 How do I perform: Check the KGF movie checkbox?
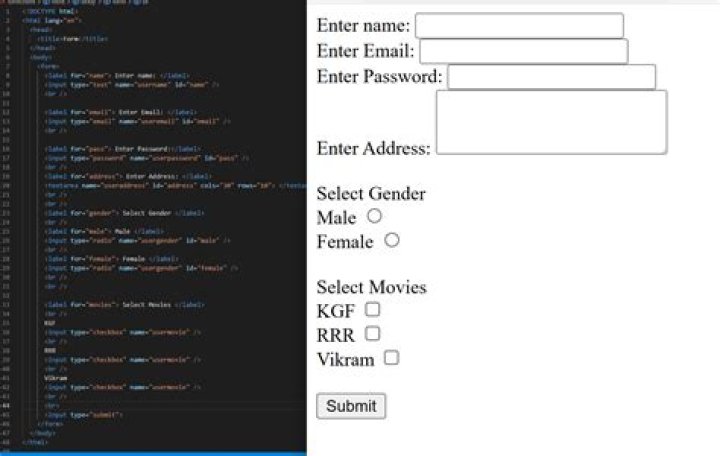tap(372, 310)
